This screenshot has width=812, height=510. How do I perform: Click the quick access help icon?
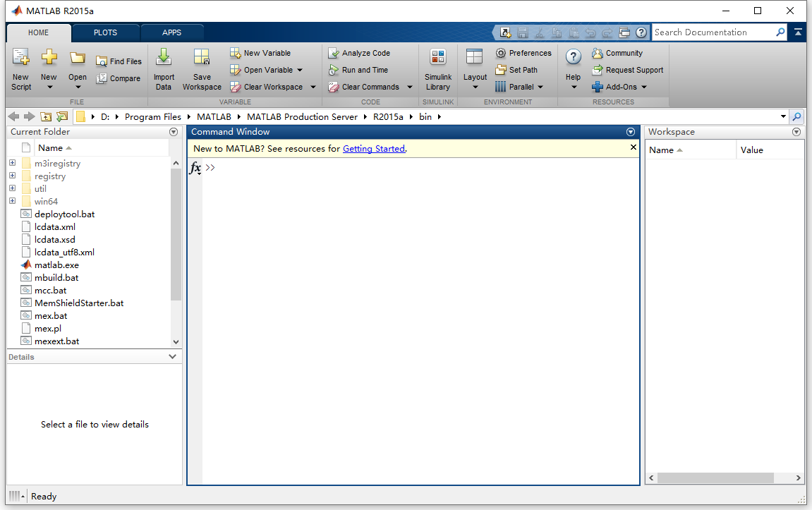point(641,32)
